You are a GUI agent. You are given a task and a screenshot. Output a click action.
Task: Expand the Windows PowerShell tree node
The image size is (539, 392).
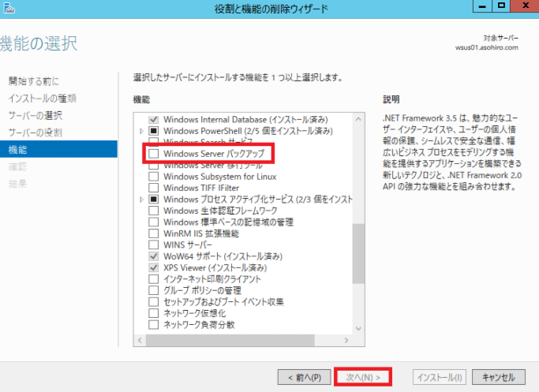pos(141,131)
